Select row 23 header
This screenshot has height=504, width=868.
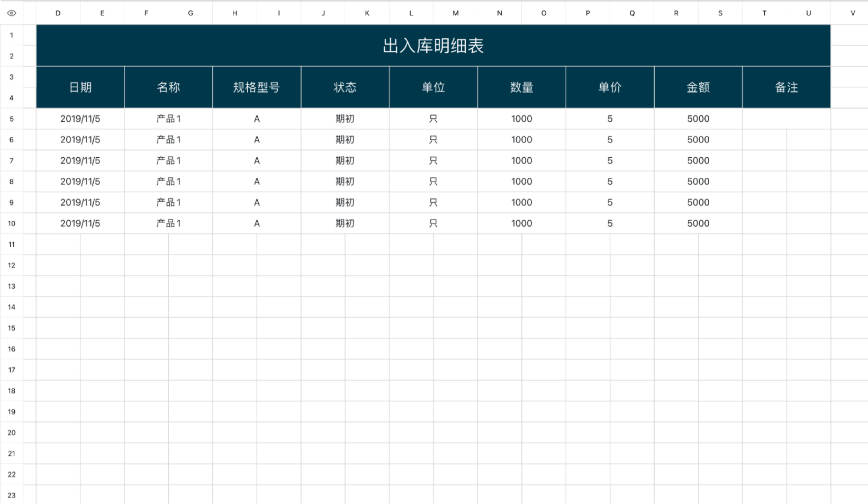coord(12,495)
